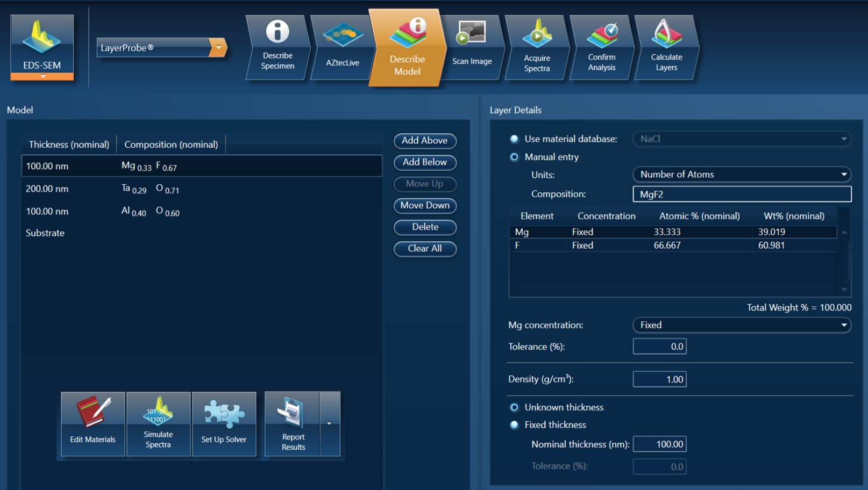Click the Thickness (nominal) column header

69,144
